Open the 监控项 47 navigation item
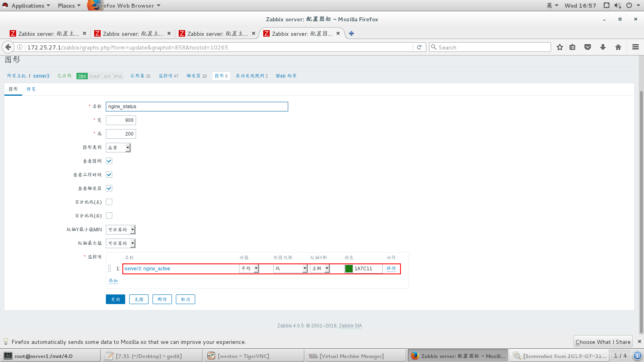 [x=168, y=76]
